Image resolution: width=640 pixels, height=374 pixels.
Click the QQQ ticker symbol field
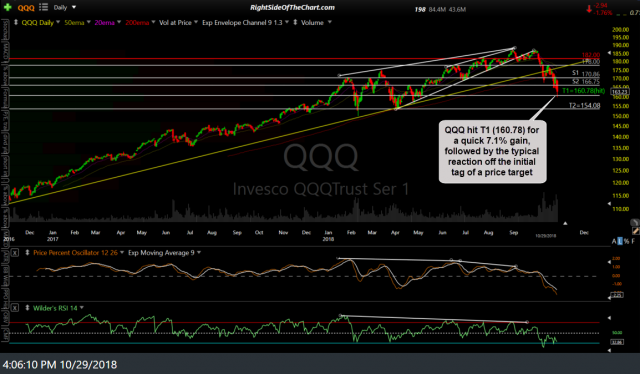tap(26, 8)
